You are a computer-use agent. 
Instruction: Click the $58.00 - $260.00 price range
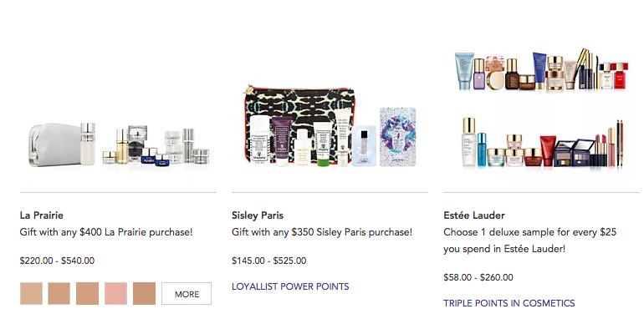[478, 277]
